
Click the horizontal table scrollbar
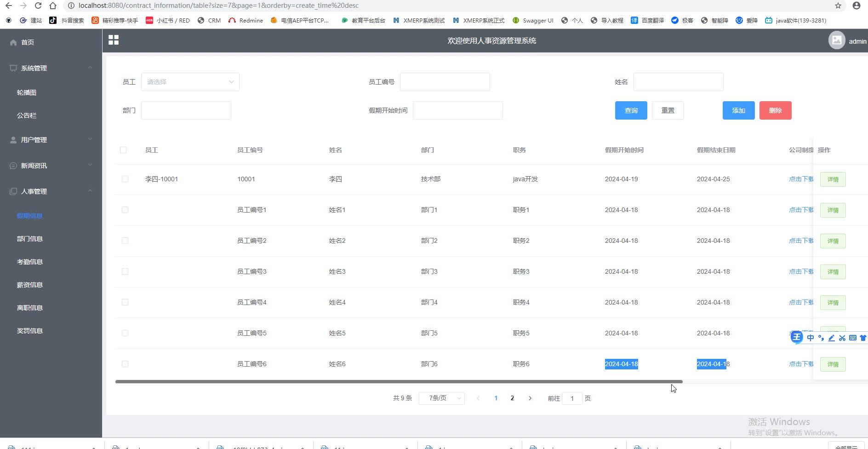pyautogui.click(x=399, y=381)
